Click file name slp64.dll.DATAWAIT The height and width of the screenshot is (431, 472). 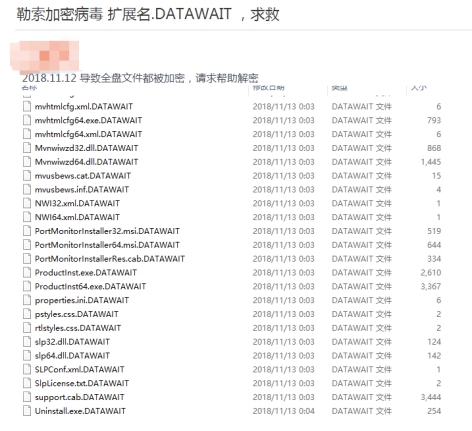click(x=72, y=355)
